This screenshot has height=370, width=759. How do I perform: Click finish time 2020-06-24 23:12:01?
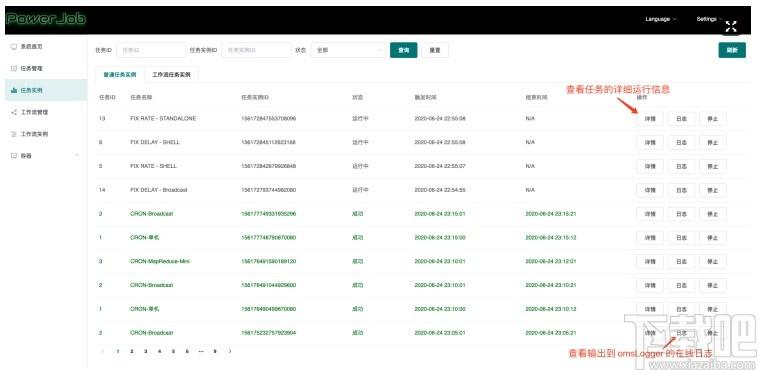[x=551, y=261]
